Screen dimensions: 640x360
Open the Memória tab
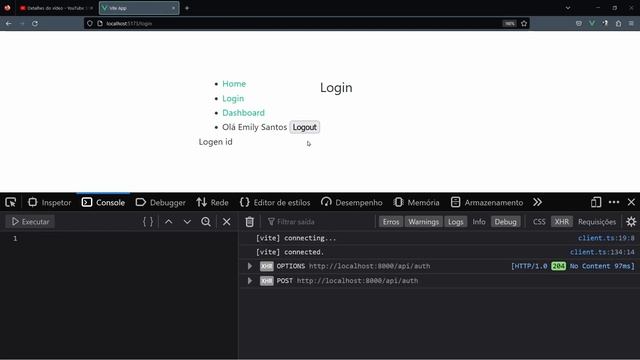416,202
